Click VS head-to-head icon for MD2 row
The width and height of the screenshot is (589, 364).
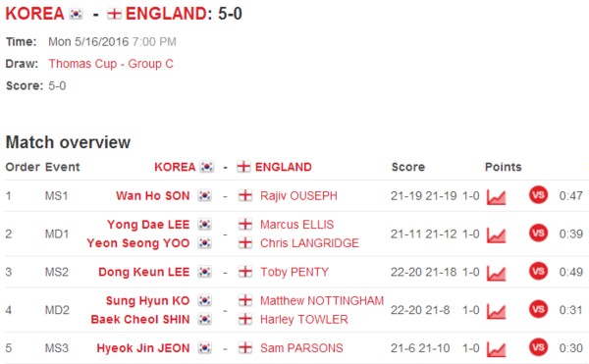click(x=538, y=310)
